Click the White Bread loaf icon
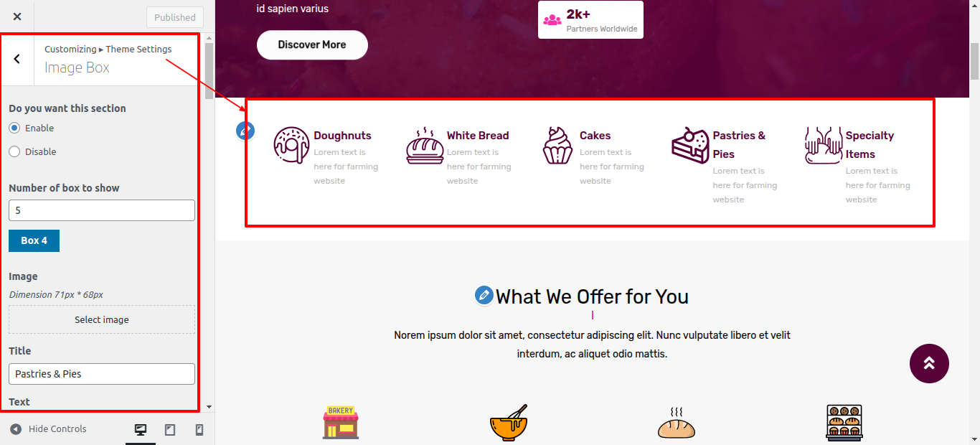 coord(425,145)
